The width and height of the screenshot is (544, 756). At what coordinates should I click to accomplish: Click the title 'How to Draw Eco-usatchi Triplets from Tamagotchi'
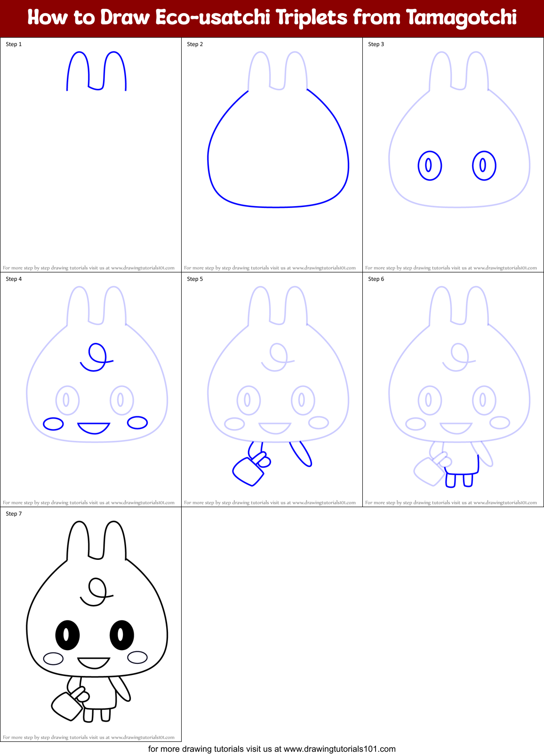point(272,18)
